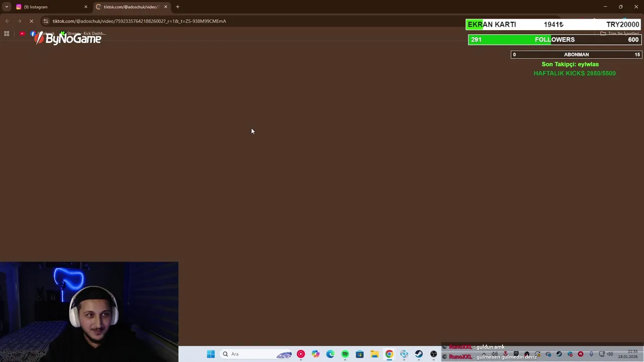
Task: Launch Copilot from the taskbar
Action: point(315,354)
